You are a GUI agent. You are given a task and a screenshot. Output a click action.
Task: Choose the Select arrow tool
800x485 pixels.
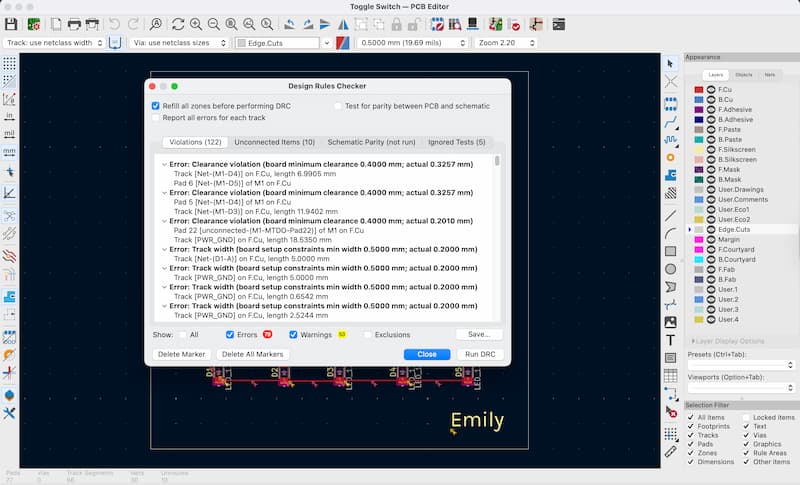point(670,64)
